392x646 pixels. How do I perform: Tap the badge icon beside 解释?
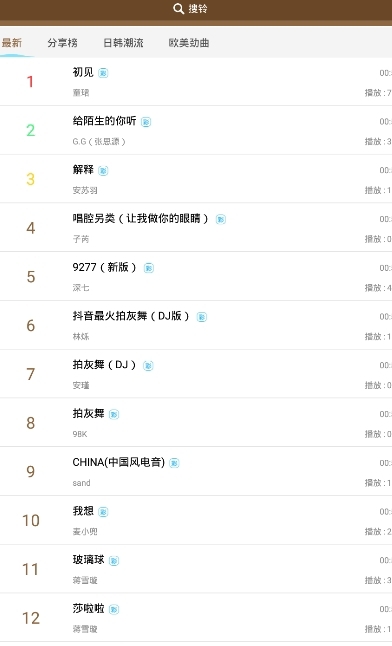pos(103,171)
